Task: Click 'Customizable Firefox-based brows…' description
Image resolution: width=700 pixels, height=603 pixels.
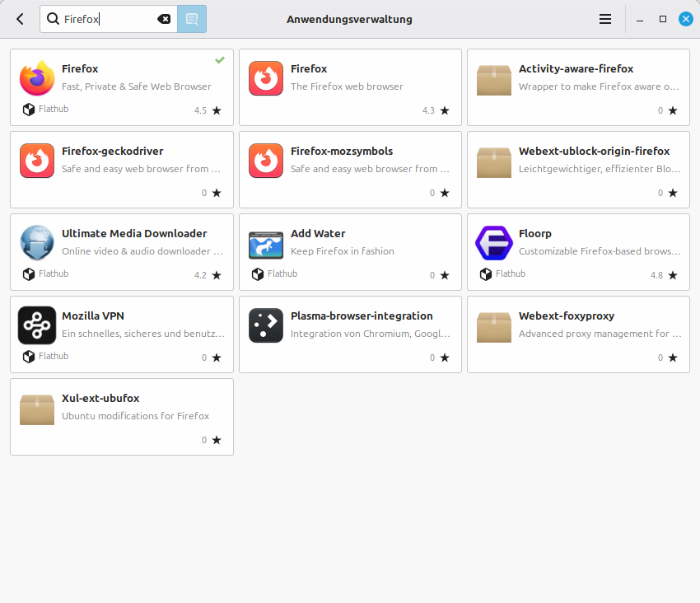Action: click(x=600, y=251)
